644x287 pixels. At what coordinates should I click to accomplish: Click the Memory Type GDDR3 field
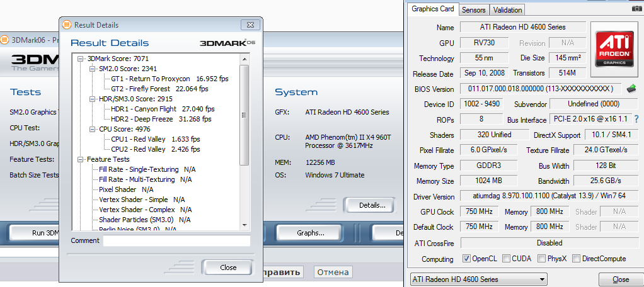(x=489, y=166)
